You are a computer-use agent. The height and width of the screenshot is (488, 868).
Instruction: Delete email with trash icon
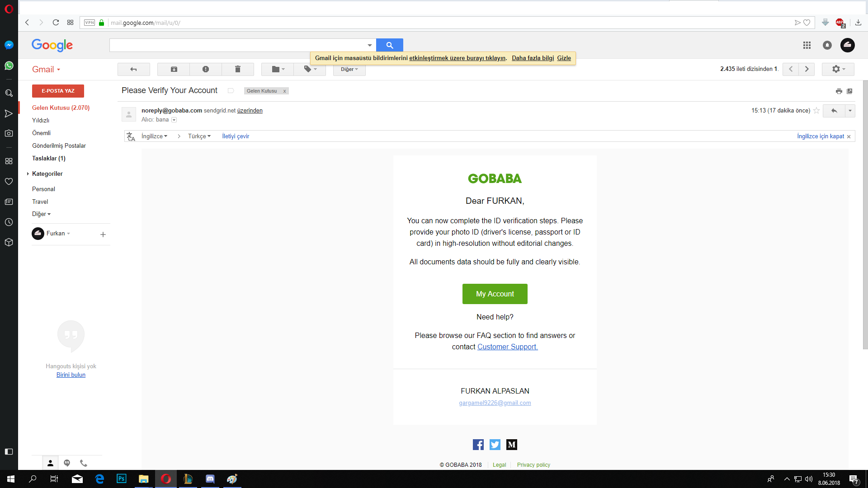click(x=238, y=69)
